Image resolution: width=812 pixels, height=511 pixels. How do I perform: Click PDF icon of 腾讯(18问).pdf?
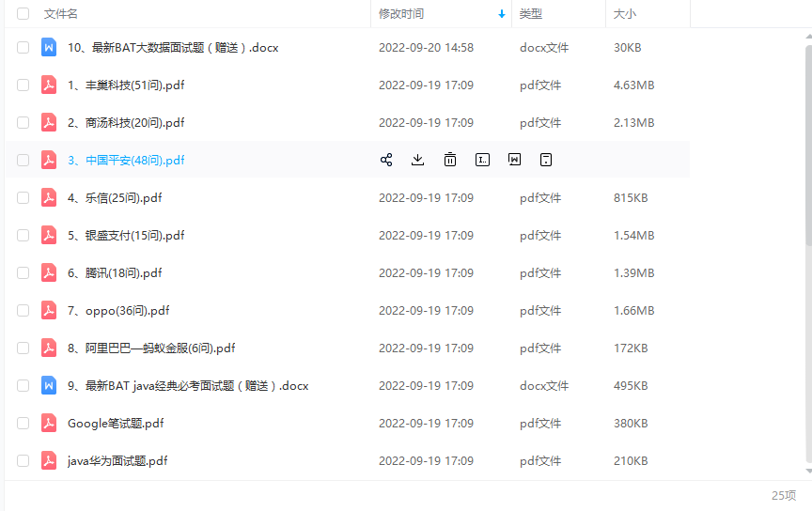click(49, 272)
